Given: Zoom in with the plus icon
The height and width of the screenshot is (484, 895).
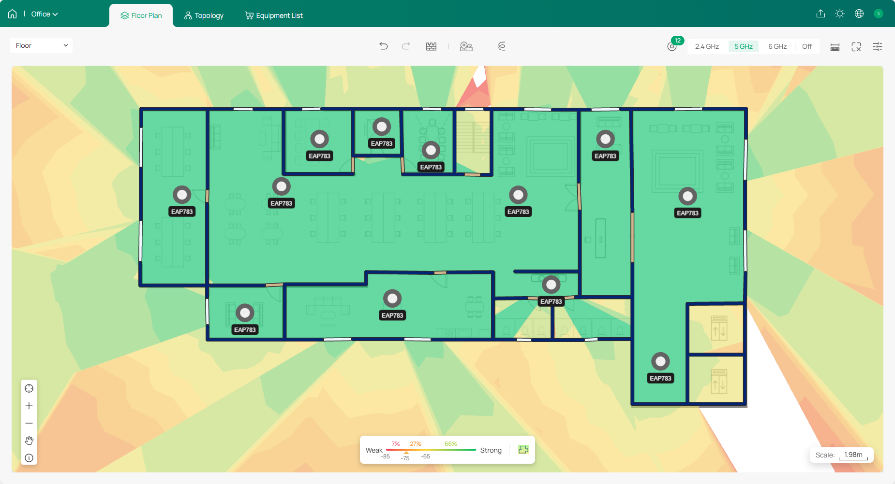Looking at the screenshot, I should [x=29, y=406].
